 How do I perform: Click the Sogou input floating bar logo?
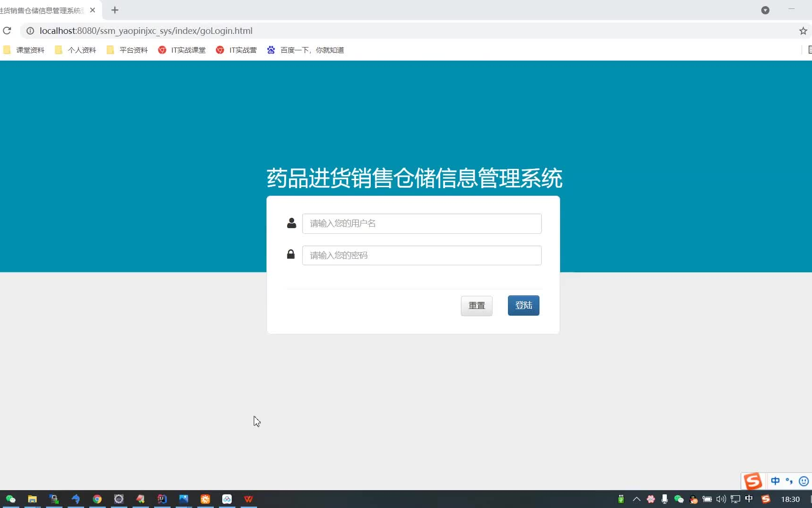752,481
